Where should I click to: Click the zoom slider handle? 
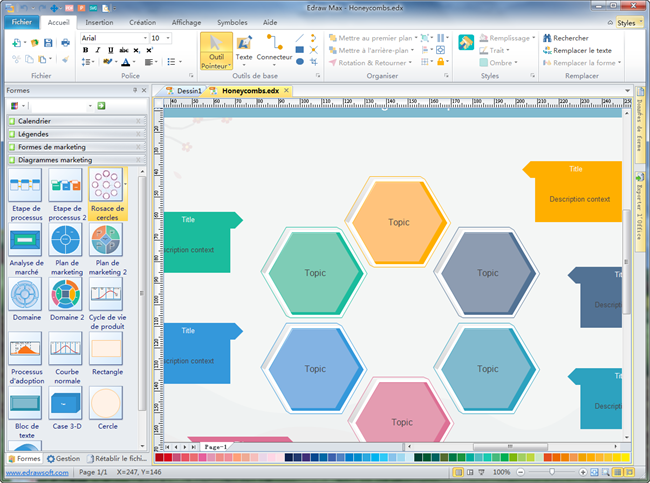(552, 472)
